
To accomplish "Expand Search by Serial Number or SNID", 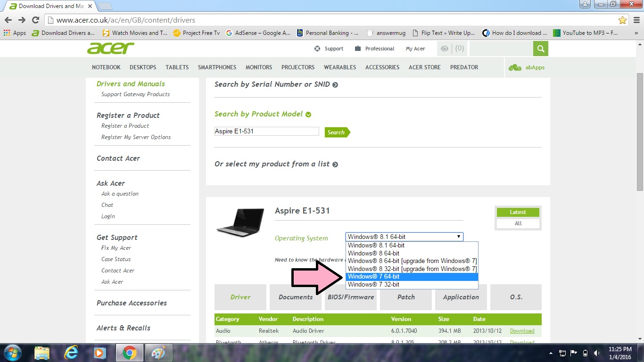I will point(276,84).
